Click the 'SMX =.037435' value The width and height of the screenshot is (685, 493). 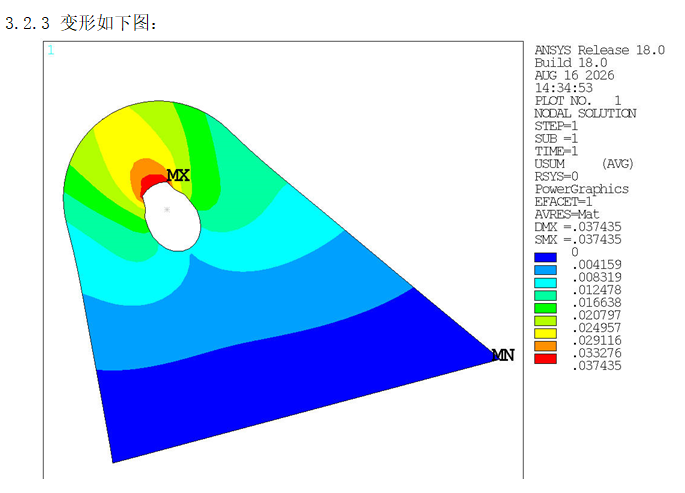(x=578, y=240)
